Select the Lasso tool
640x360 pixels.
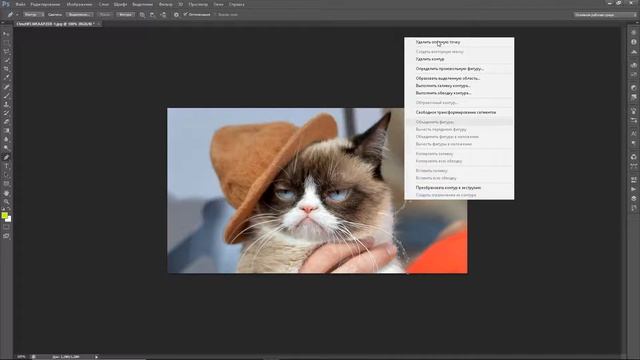pyautogui.click(x=6, y=51)
